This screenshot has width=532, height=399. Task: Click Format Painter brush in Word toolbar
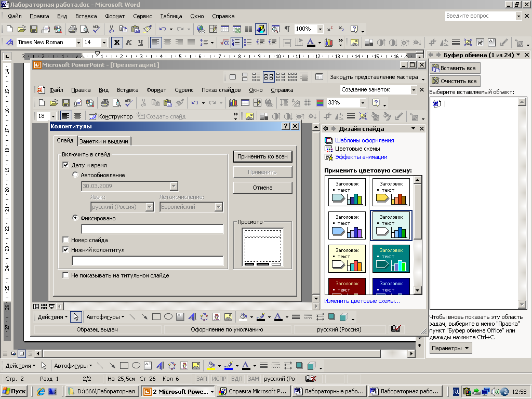point(148,29)
